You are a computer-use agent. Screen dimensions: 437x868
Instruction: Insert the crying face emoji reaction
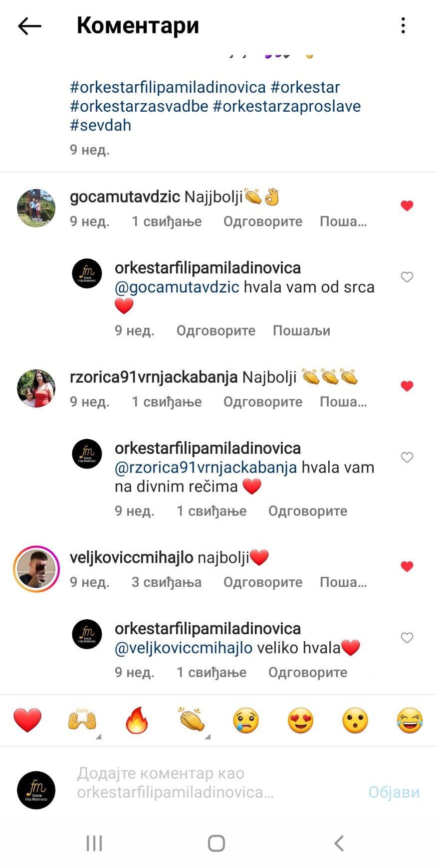point(246,720)
